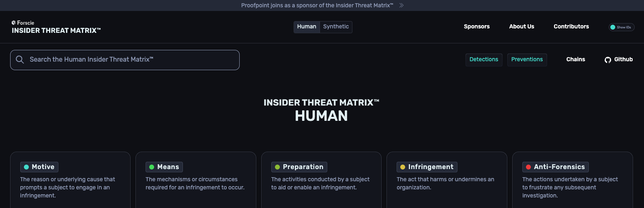Switch to the Synthetic matrix tab
Image resolution: width=644 pixels, height=208 pixels.
pos(336,27)
